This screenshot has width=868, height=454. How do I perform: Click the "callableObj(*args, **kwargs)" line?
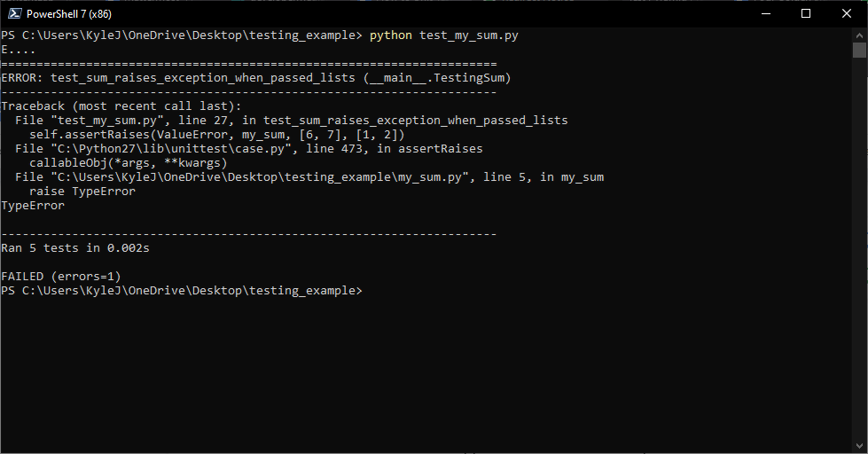[129, 163]
